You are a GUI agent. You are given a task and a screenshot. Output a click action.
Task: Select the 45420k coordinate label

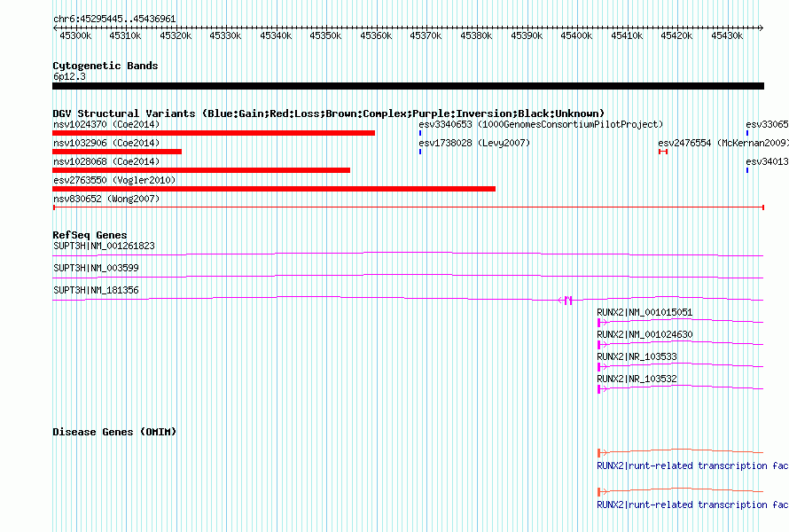pos(676,36)
